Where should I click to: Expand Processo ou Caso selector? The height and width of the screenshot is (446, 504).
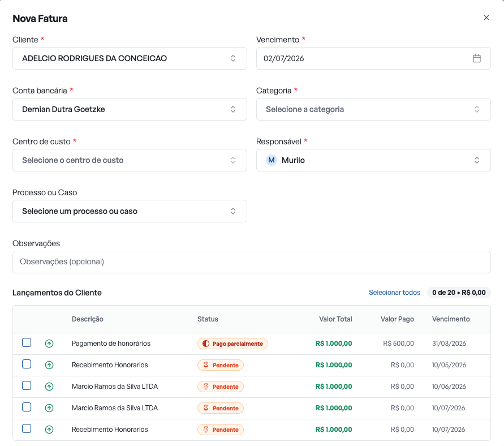[130, 211]
